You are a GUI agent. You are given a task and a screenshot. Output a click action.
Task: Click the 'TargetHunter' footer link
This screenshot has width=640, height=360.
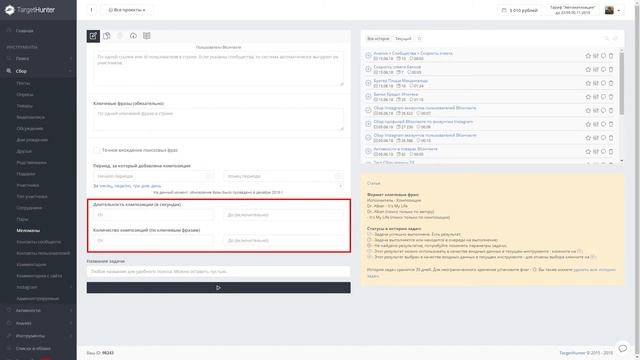[572, 353]
